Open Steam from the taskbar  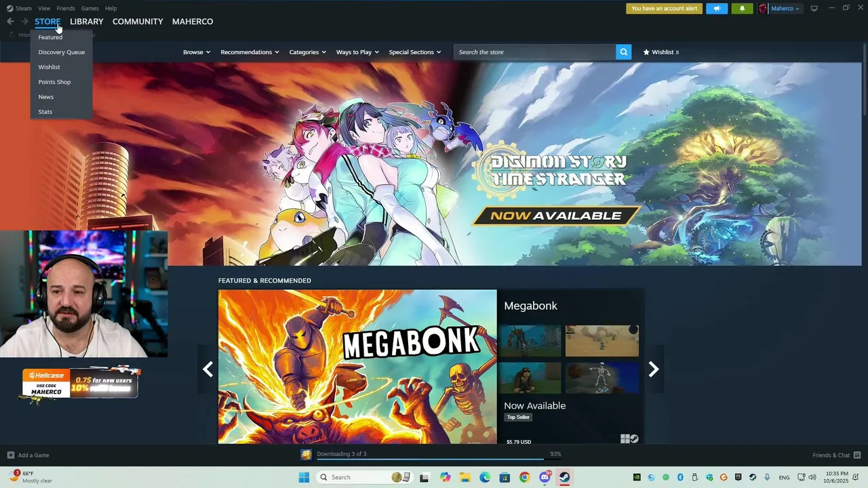click(564, 477)
